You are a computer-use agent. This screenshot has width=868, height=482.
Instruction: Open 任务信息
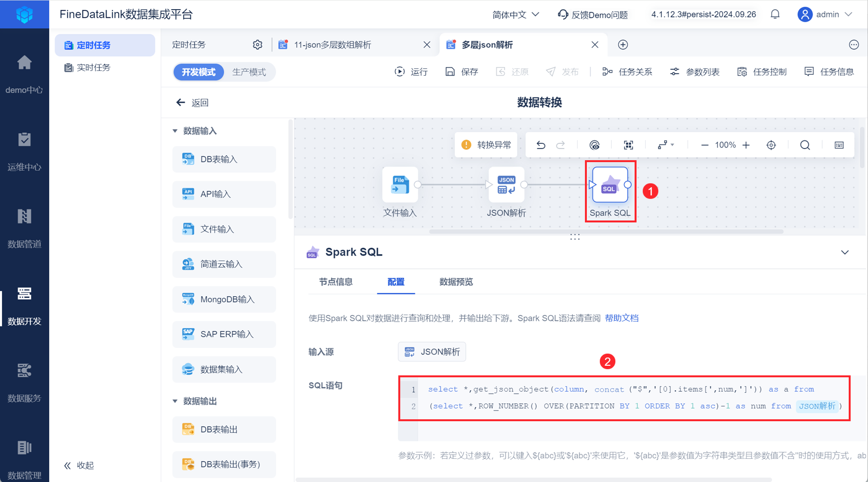tap(829, 72)
